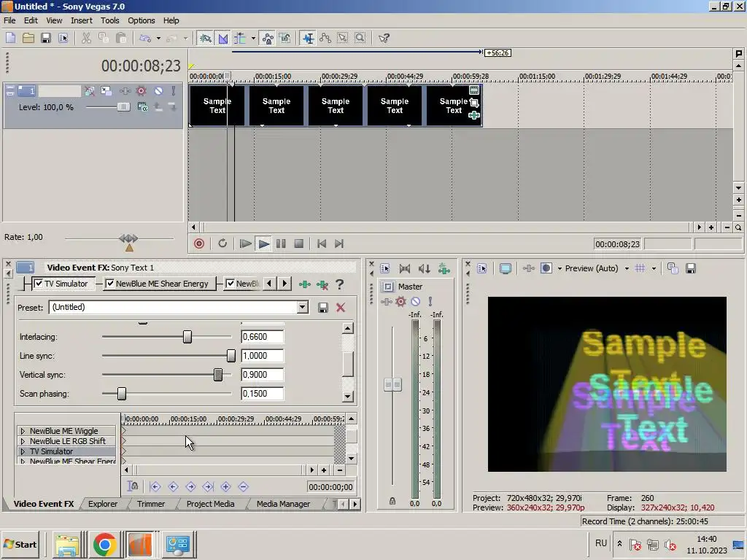Open Chrome from the taskbar

(105, 544)
